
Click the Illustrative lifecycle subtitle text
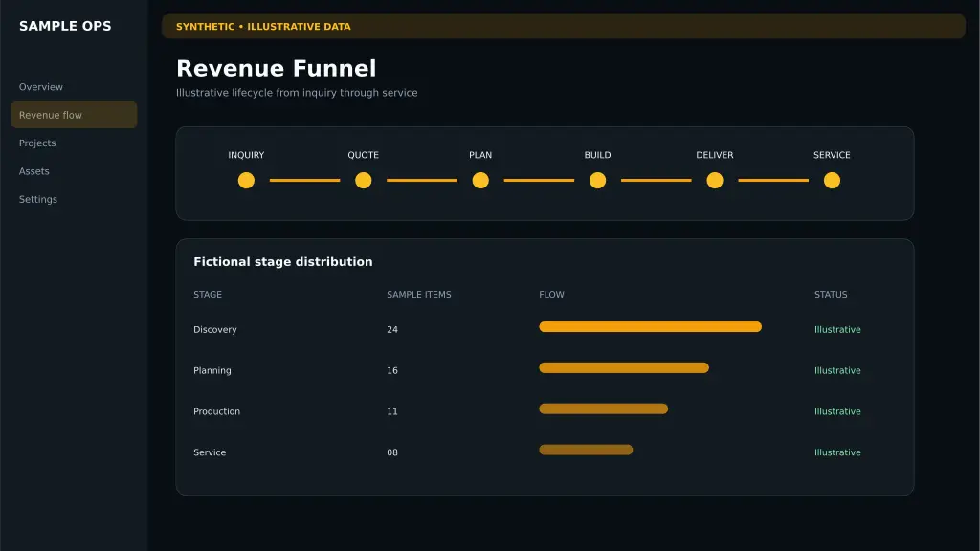(297, 93)
